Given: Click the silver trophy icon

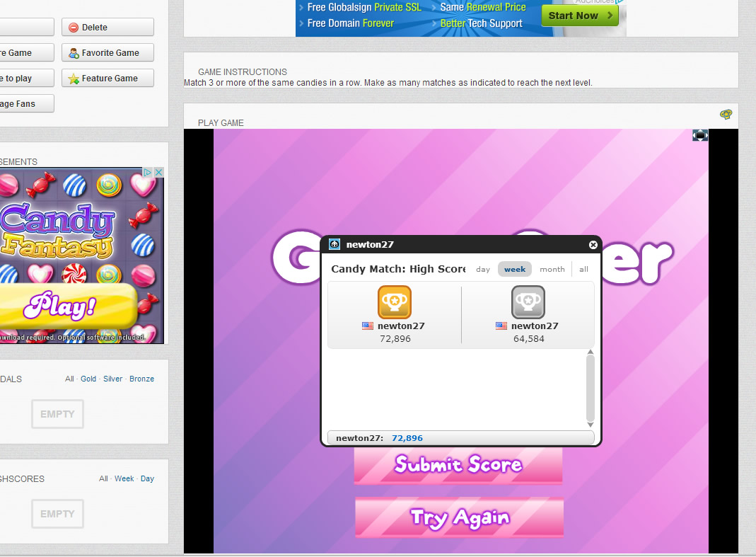Looking at the screenshot, I should coord(528,302).
